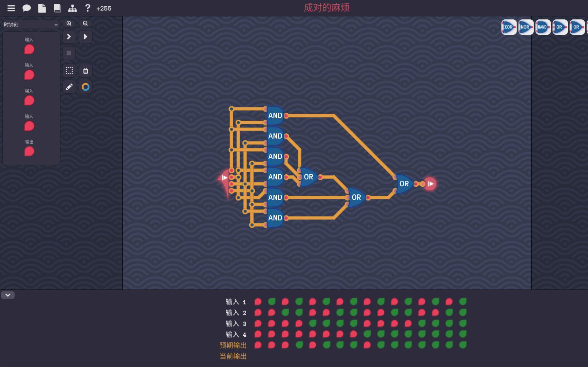Screen dimensions: 588x367
Task: Select the third AND gate from the top
Action: (275, 156)
